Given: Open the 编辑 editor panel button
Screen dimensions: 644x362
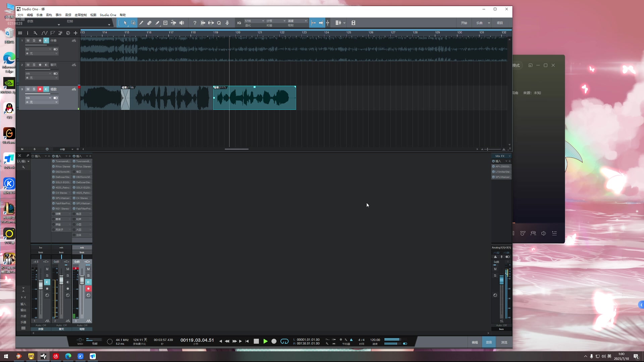Looking at the screenshot, I should click(475, 342).
